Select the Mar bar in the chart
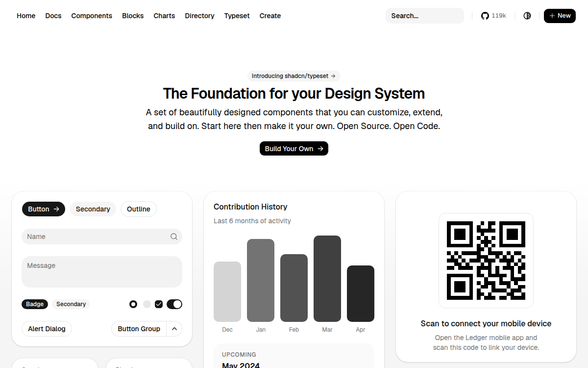588x368 pixels. [x=327, y=279]
